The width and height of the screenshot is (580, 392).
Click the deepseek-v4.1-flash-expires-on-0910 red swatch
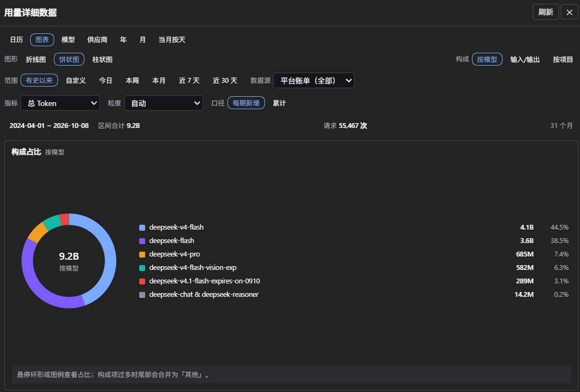tap(142, 281)
